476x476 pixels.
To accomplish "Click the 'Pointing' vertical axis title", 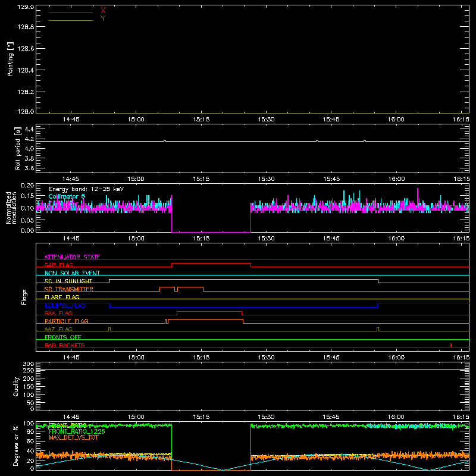I will click(x=11, y=59).
